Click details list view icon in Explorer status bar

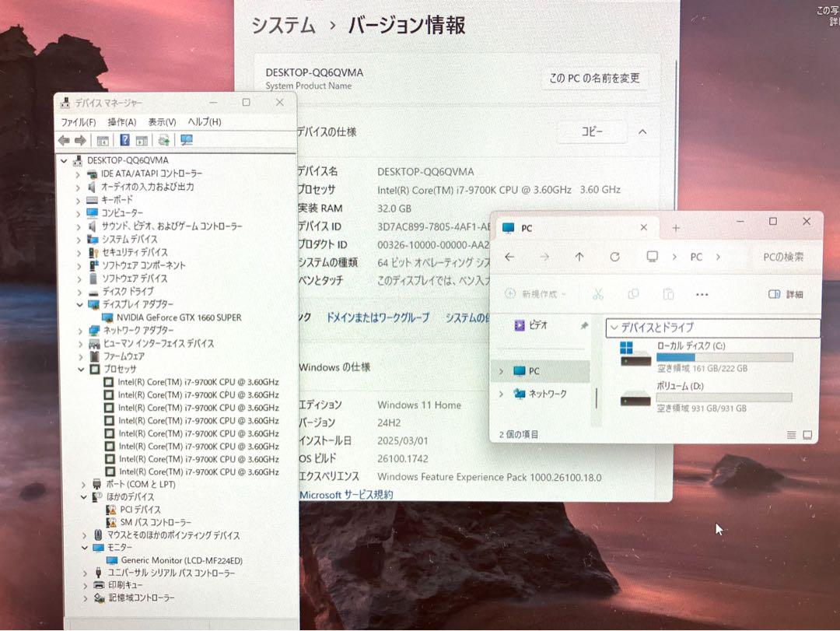(x=791, y=435)
